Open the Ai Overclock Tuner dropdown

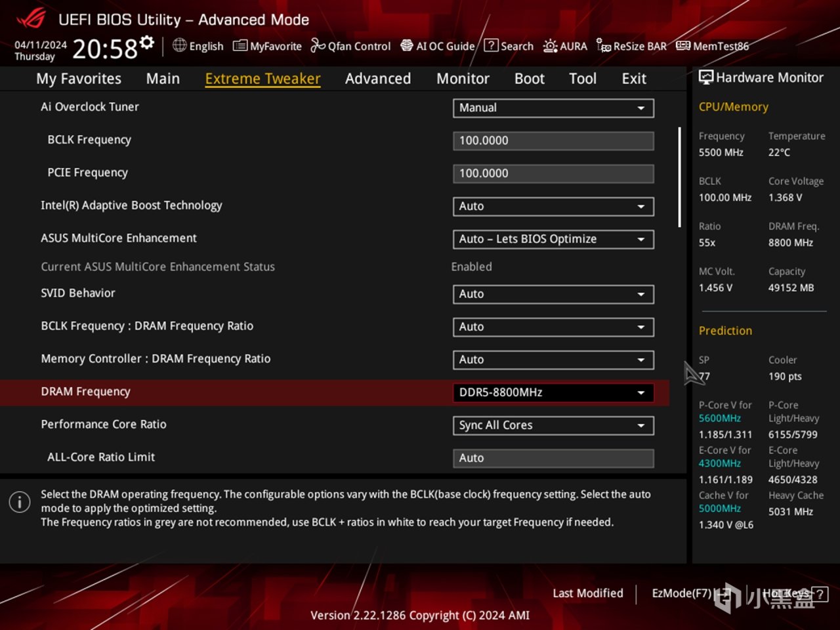(553, 108)
